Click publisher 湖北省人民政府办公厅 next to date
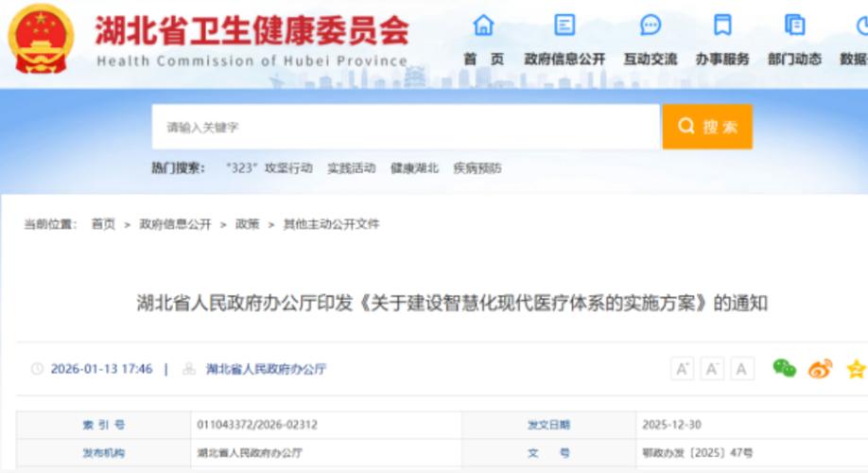Viewport: 868px width, 473px height. click(x=266, y=369)
